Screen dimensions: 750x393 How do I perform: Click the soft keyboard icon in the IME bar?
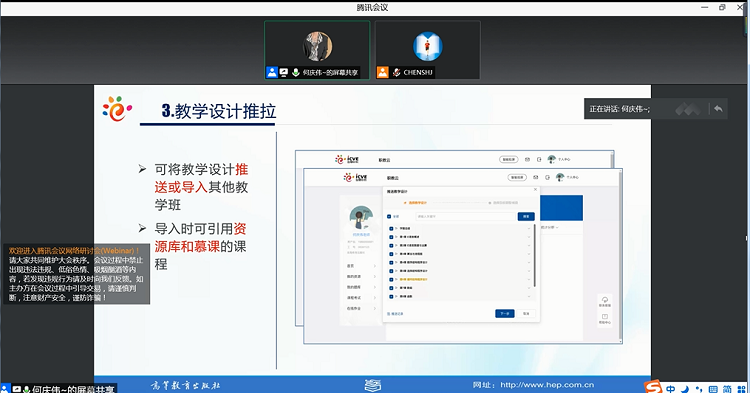click(713, 389)
